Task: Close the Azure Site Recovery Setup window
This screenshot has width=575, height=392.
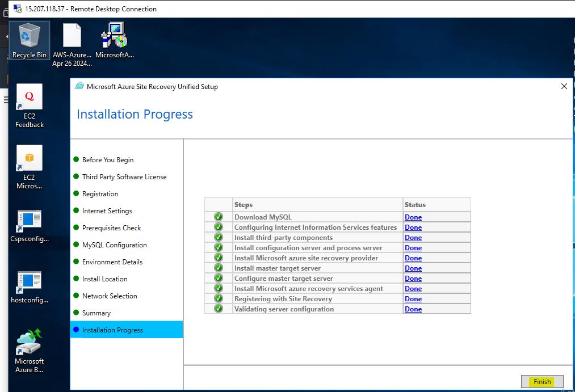Action: [564, 86]
